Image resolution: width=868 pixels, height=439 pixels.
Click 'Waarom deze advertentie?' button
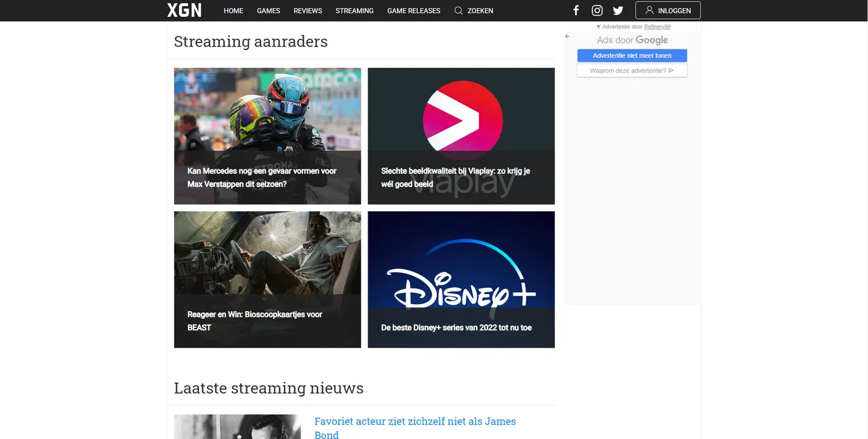[x=632, y=70]
